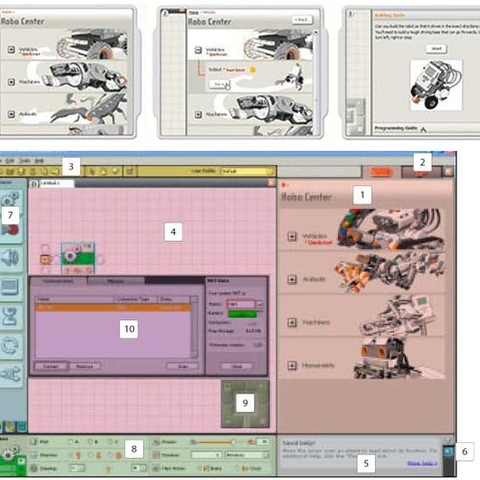This screenshot has width=480, height=480.
Task: Select the Move block on the canvas
Action: pyautogui.click(x=78, y=258)
